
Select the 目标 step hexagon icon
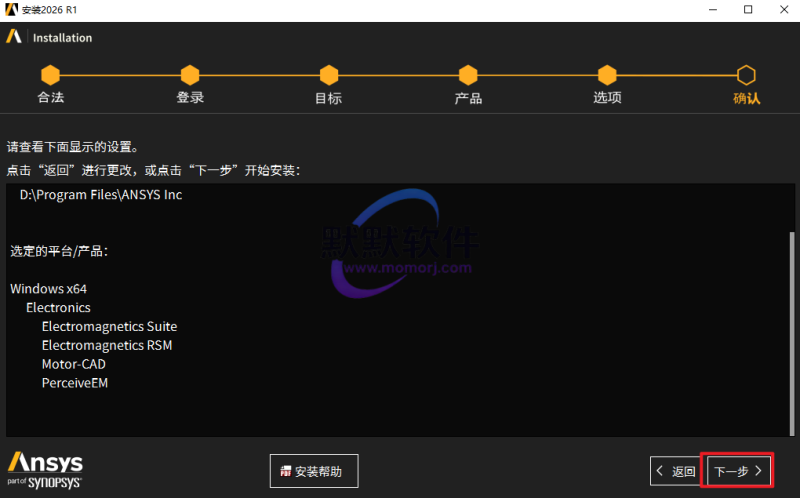tap(328, 76)
